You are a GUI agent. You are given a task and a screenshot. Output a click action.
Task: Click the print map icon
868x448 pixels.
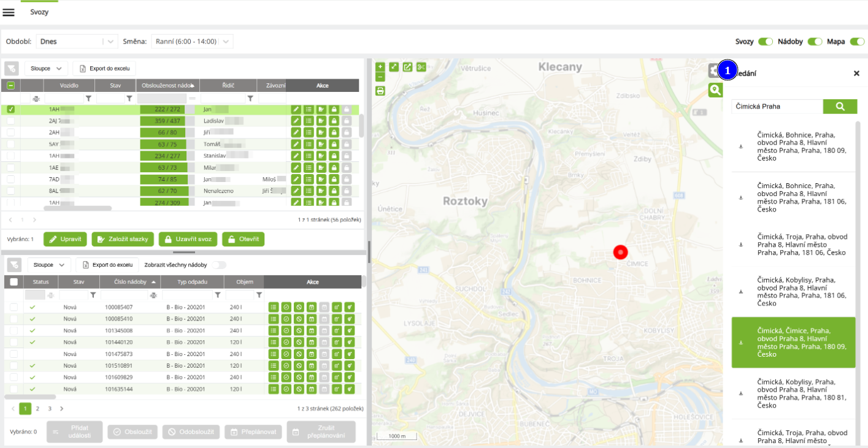380,91
